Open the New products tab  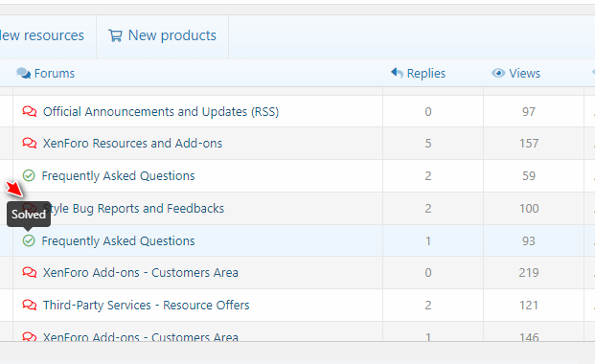163,36
